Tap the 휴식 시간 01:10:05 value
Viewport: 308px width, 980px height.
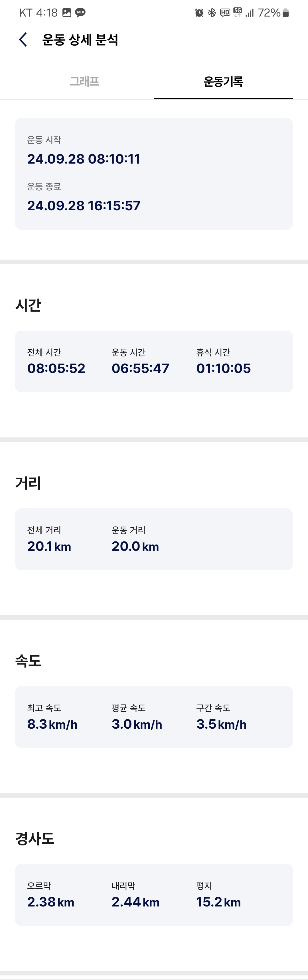224,368
